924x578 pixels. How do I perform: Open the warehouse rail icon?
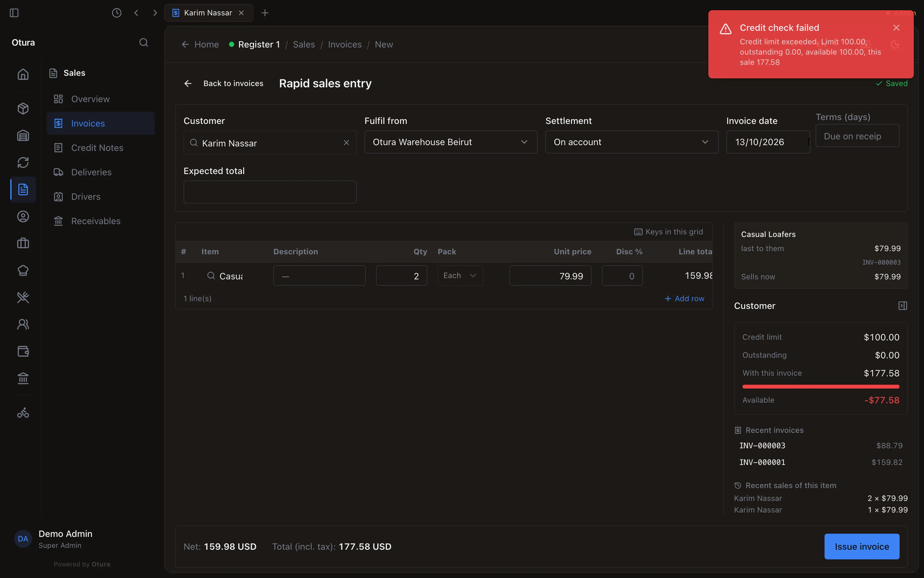(23, 135)
